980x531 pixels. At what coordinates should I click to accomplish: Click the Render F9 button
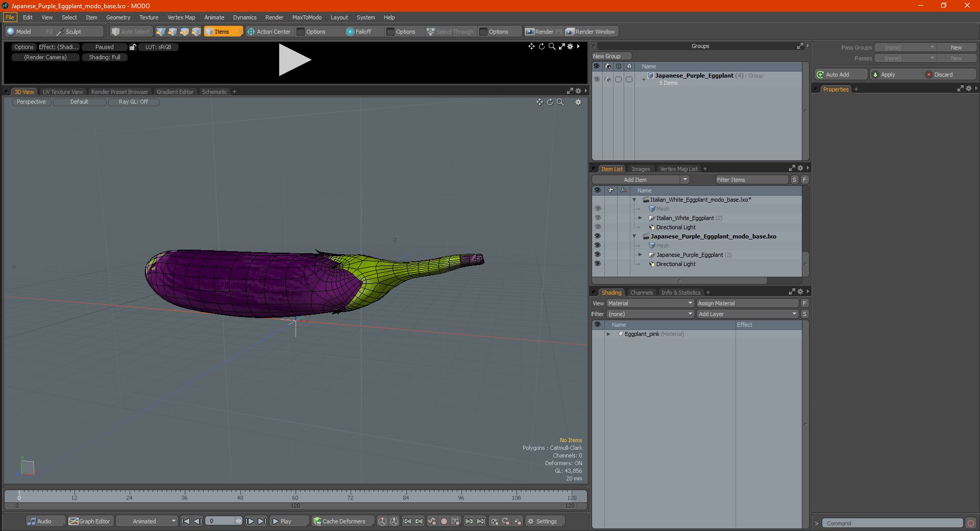544,32
